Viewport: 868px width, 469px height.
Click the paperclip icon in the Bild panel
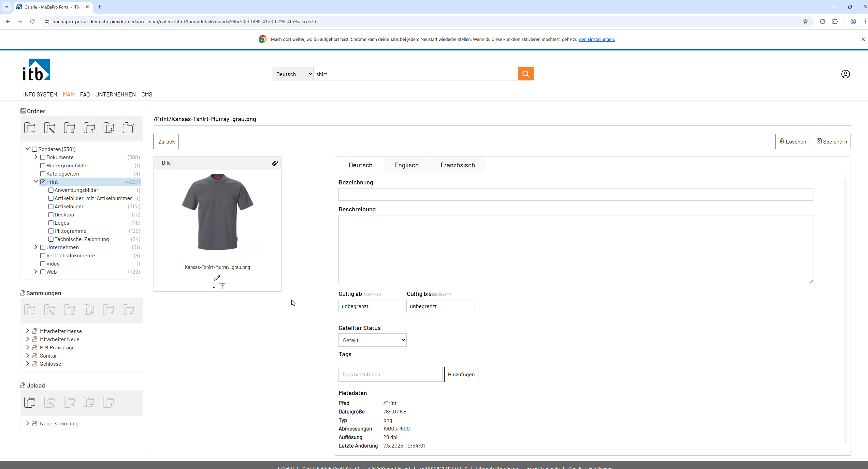click(275, 163)
